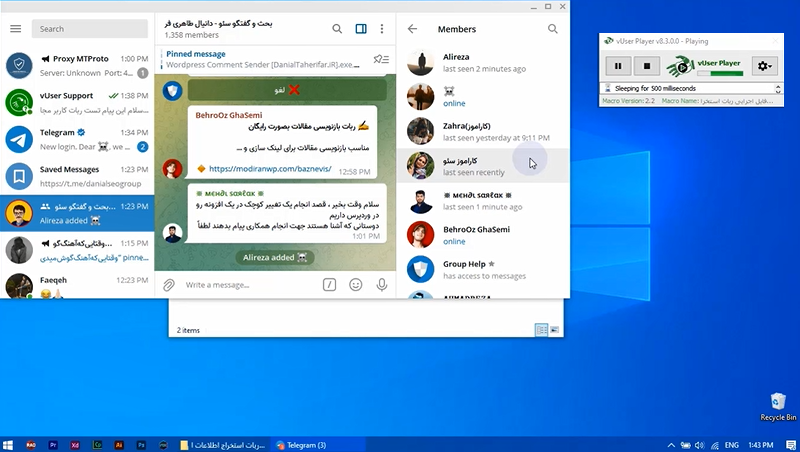Pause the vUser Player macro
This screenshot has height=452, width=800.
[x=618, y=66]
